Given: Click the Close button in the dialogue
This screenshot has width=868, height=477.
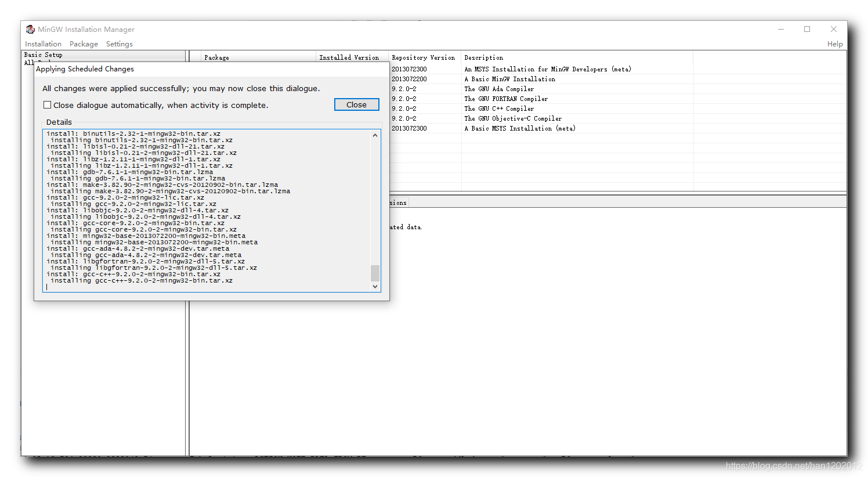Looking at the screenshot, I should 357,104.
